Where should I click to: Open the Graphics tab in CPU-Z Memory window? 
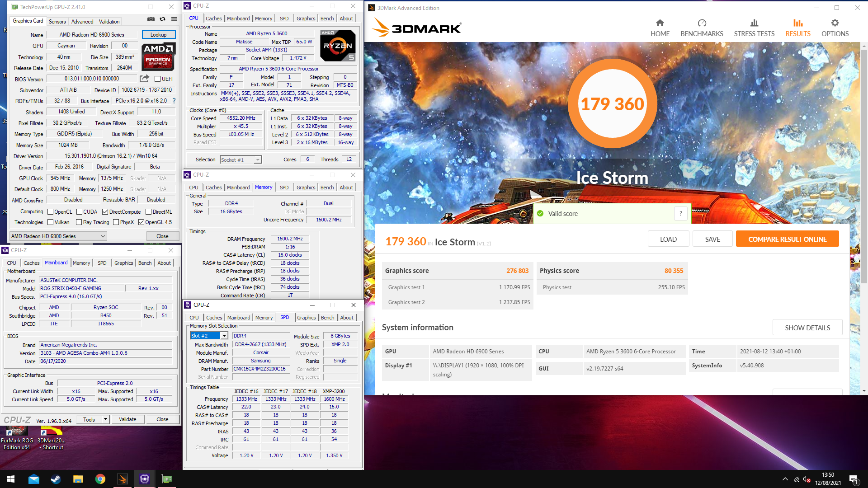pos(306,188)
